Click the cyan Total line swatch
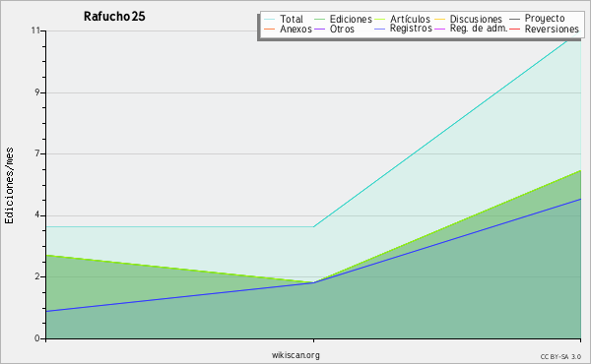This screenshot has width=591, height=364. click(270, 20)
